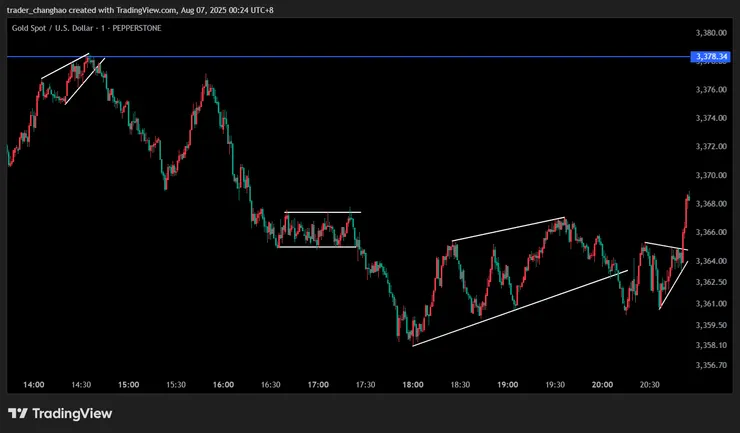Click the 3,374.00 price axis label

click(711, 118)
